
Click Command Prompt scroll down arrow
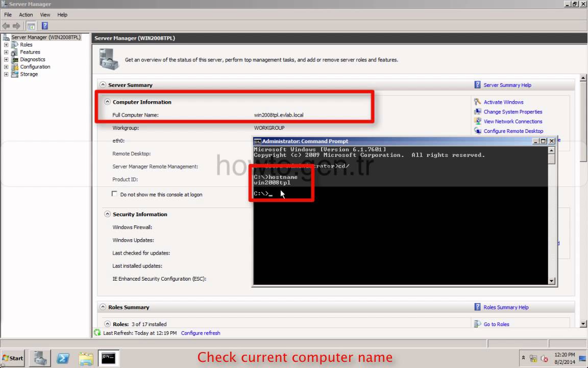551,281
